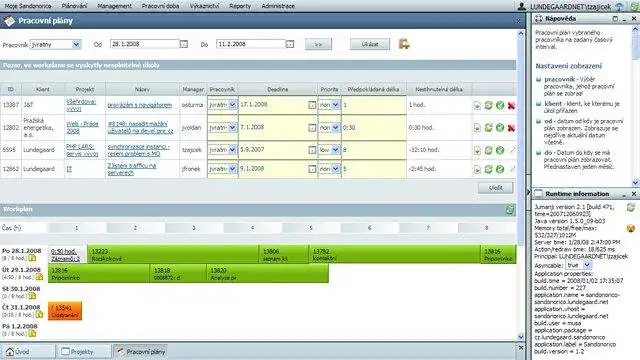This screenshot has width=640, height=360.
Task: Click the estimated length field in row 5595
Action: click(374, 150)
